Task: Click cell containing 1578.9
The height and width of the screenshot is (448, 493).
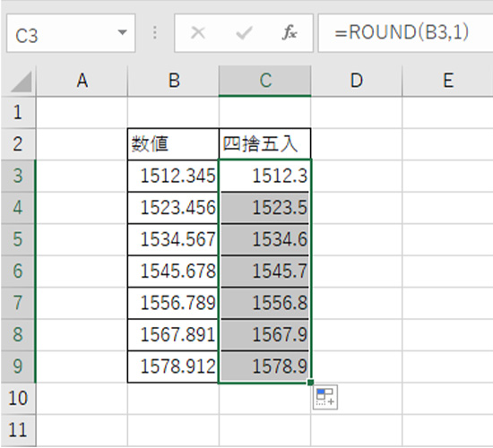Action: click(264, 366)
